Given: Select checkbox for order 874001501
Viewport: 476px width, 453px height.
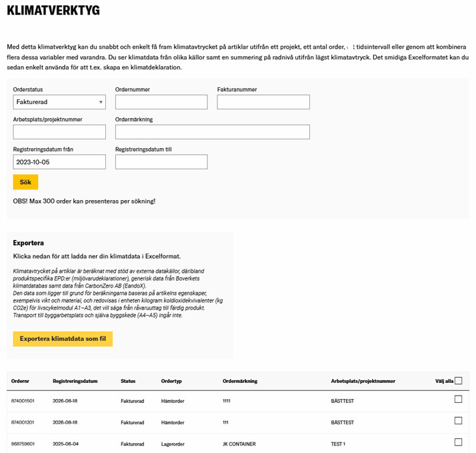Looking at the screenshot, I should coord(459,399).
